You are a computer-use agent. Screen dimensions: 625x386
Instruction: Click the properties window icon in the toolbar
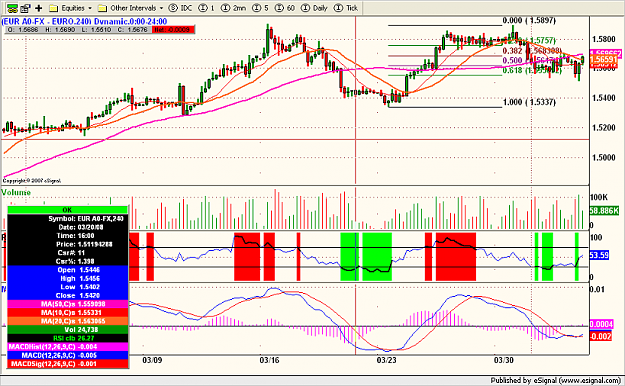pyautogui.click(x=26, y=8)
